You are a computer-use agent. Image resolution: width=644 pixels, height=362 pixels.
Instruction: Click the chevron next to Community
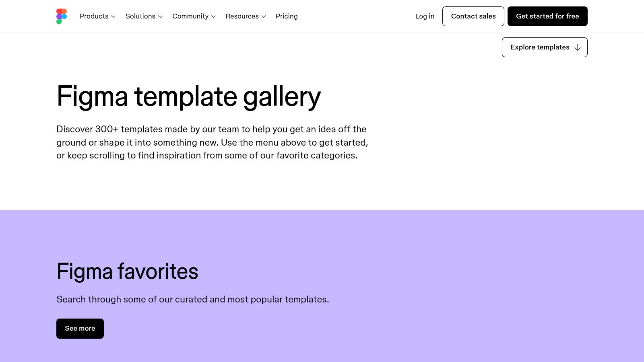(213, 16)
